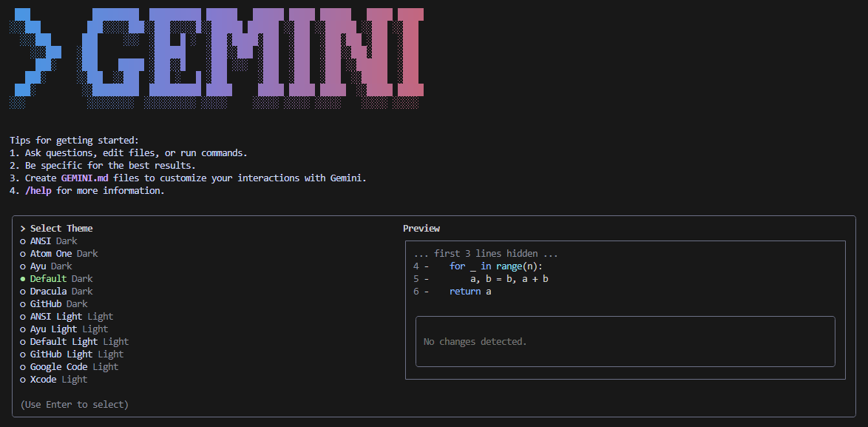Click the '(Use Enter to select)' hint
The height and width of the screenshot is (427, 868).
pyautogui.click(x=74, y=404)
